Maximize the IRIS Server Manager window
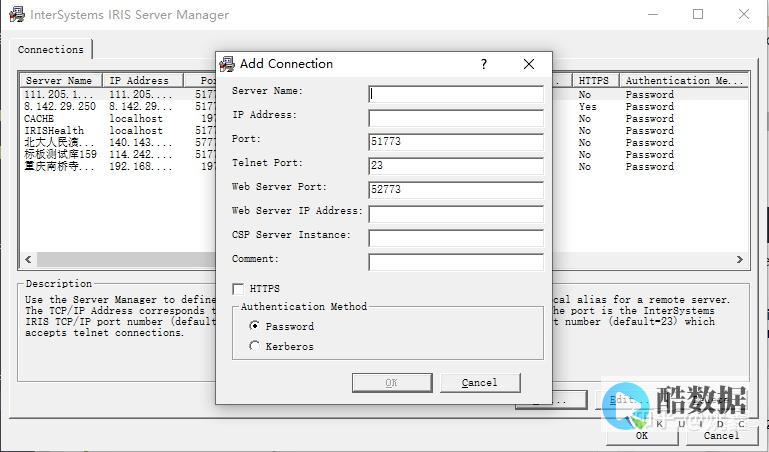 (x=698, y=14)
